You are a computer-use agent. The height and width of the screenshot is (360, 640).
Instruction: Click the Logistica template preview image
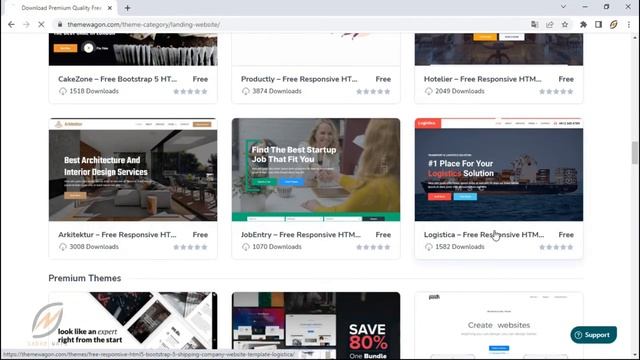coord(499,170)
